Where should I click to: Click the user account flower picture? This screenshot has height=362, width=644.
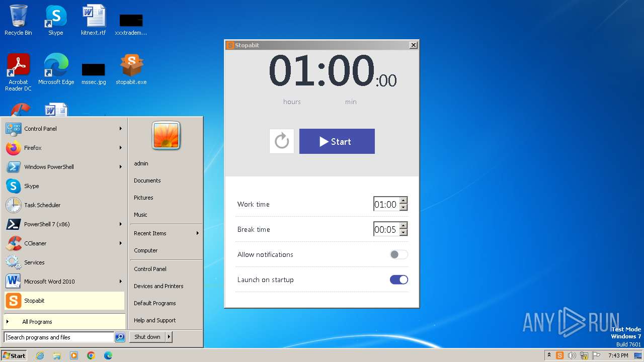pos(166,136)
